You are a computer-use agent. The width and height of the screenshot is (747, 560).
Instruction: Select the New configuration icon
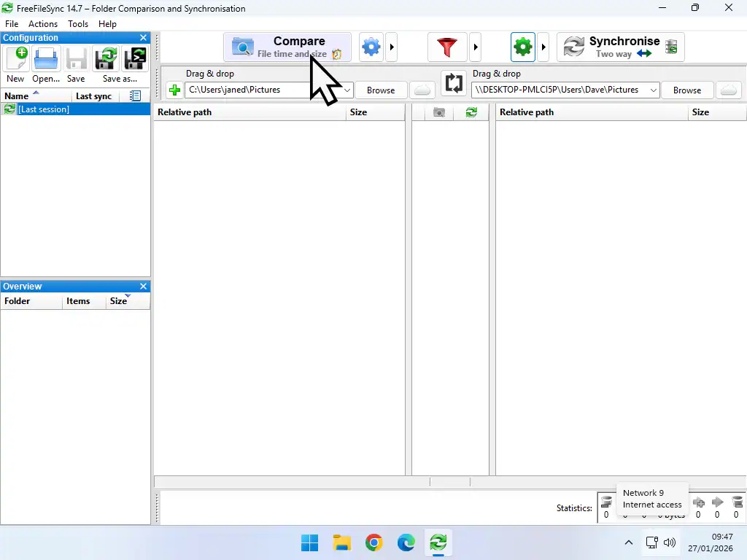tap(15, 60)
